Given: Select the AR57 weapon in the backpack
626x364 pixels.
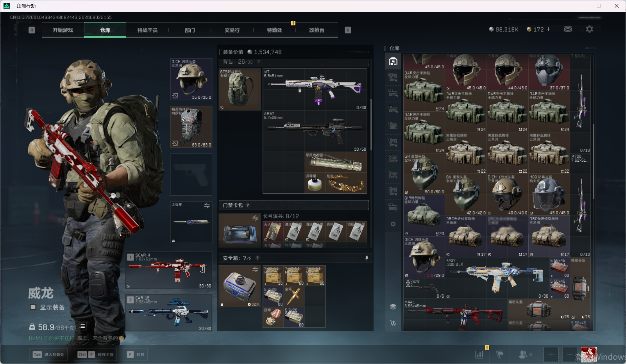Looking at the screenshot, I should tap(315, 131).
